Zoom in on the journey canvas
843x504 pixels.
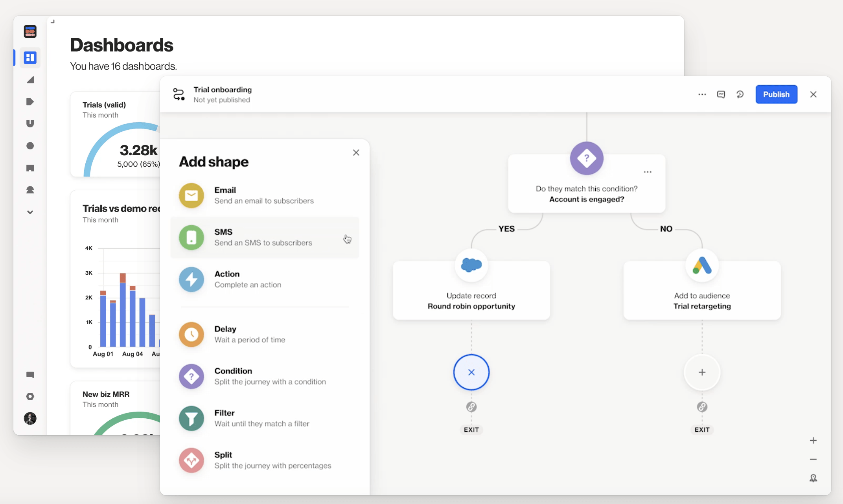[x=813, y=441]
